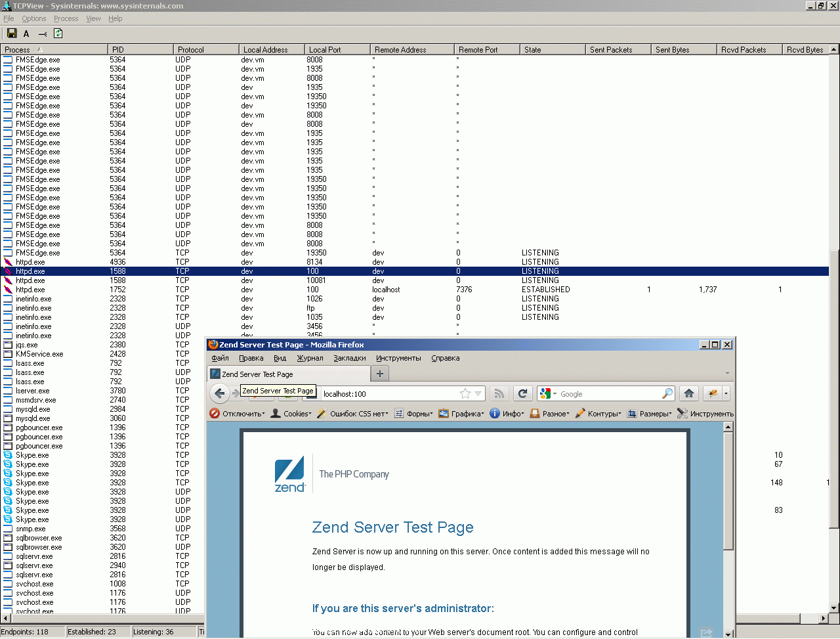Open URL history dropdown arrow in address bar
Viewport: 840px width, 639px height.
(x=478, y=393)
